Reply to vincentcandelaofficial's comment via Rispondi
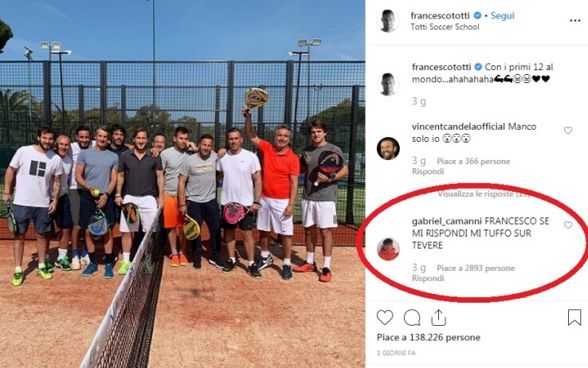This screenshot has width=588, height=368. [428, 171]
